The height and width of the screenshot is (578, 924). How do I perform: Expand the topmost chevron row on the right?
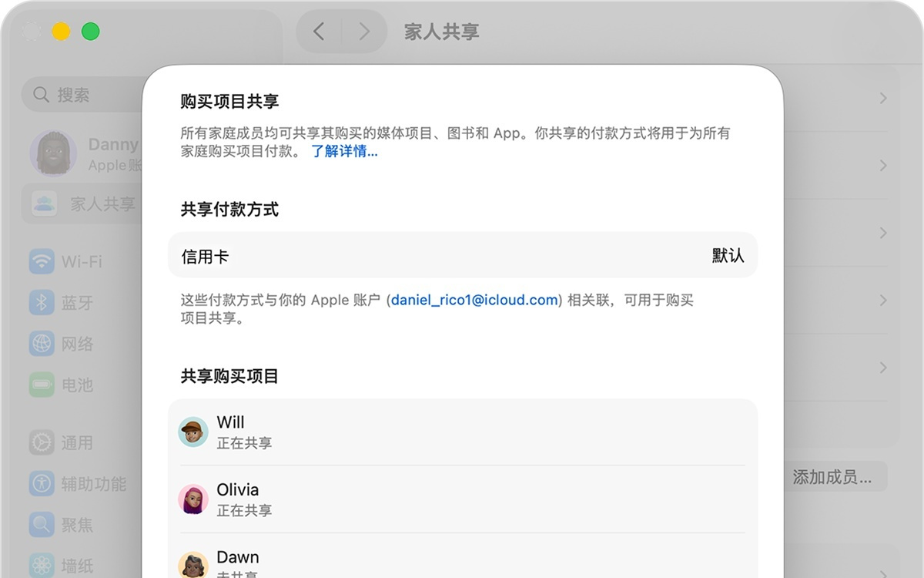pyautogui.click(x=883, y=99)
